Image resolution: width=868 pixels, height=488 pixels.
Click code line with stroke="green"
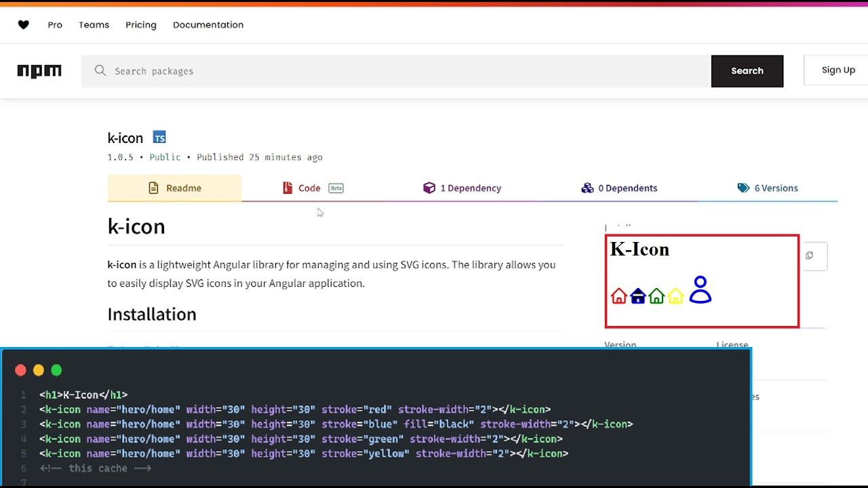[301, 439]
